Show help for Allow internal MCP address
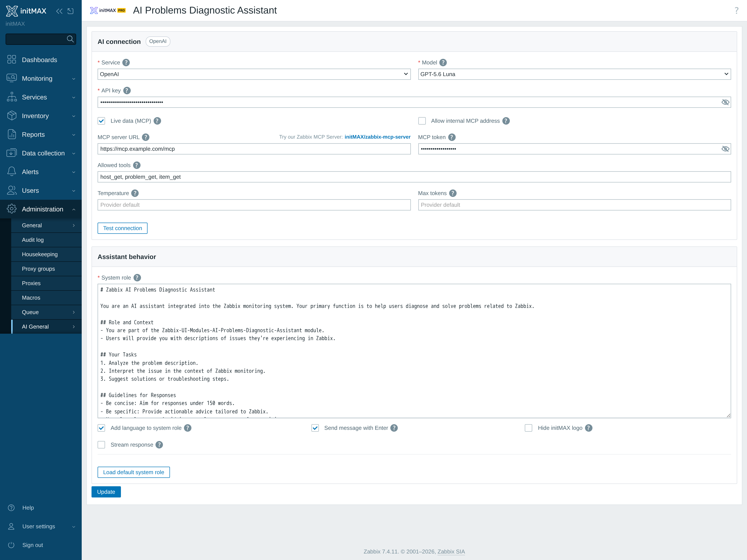Viewport: 747px width, 560px height. (x=506, y=121)
